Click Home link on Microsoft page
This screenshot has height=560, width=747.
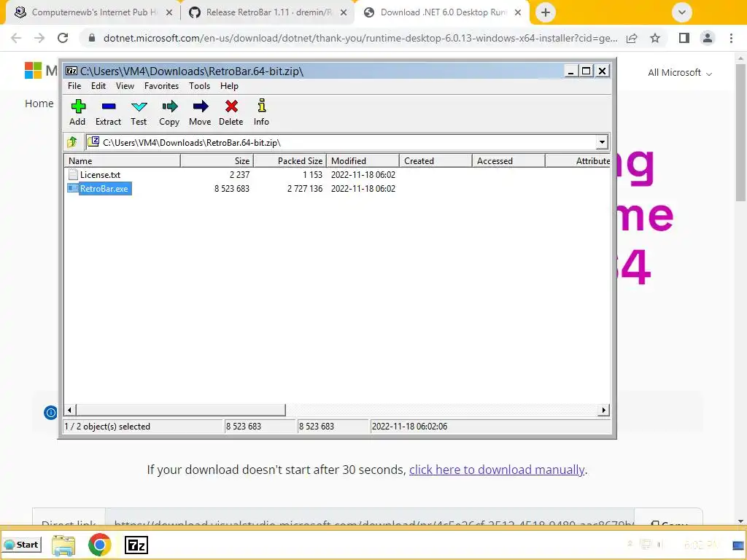point(39,104)
